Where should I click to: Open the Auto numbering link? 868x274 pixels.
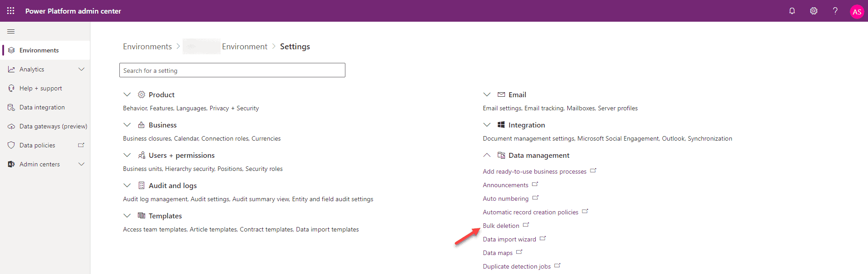[505, 198]
